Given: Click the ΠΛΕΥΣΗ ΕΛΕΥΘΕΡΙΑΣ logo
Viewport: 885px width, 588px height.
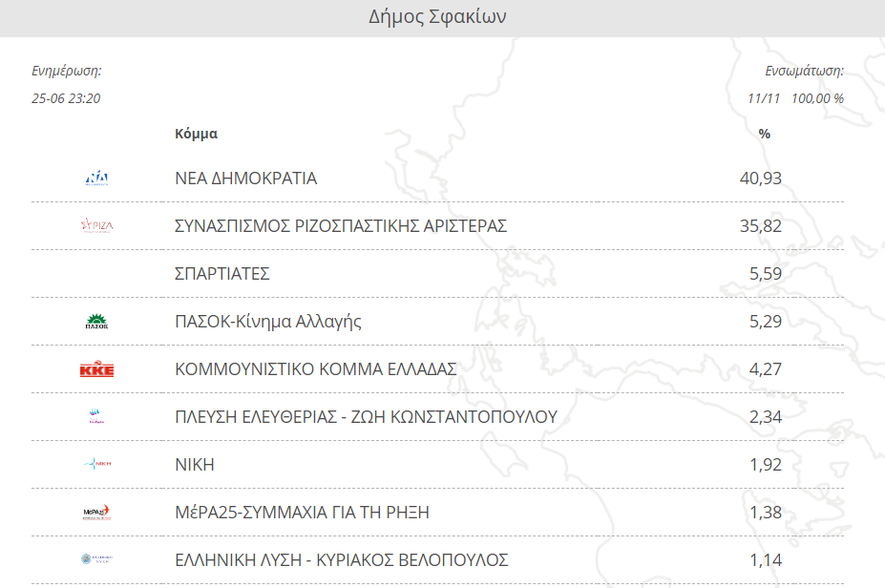Looking at the screenshot, I should pos(96,416).
